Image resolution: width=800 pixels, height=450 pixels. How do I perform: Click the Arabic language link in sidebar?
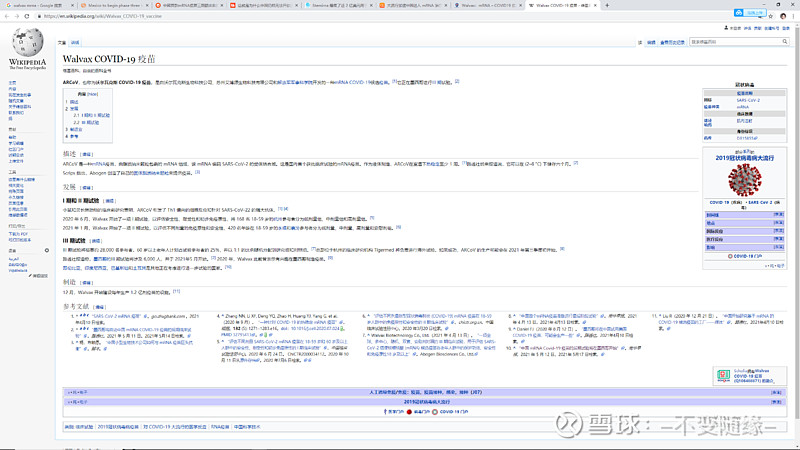[13, 259]
